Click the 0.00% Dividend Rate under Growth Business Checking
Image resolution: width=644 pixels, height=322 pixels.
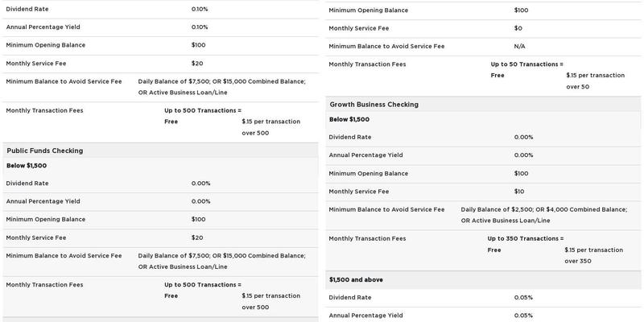coord(523,137)
